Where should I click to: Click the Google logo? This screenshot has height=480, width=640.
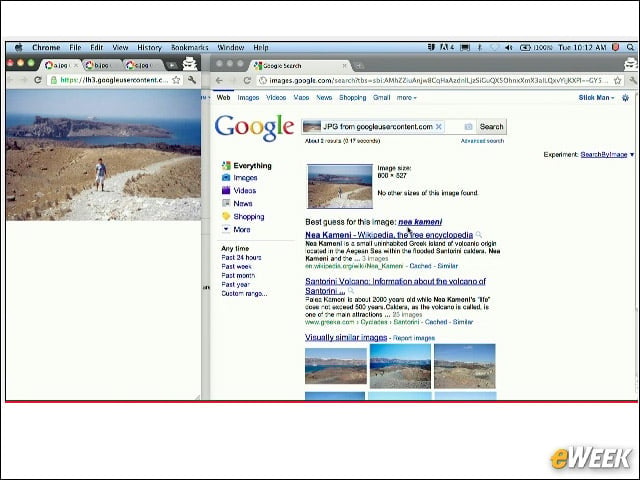[254, 127]
